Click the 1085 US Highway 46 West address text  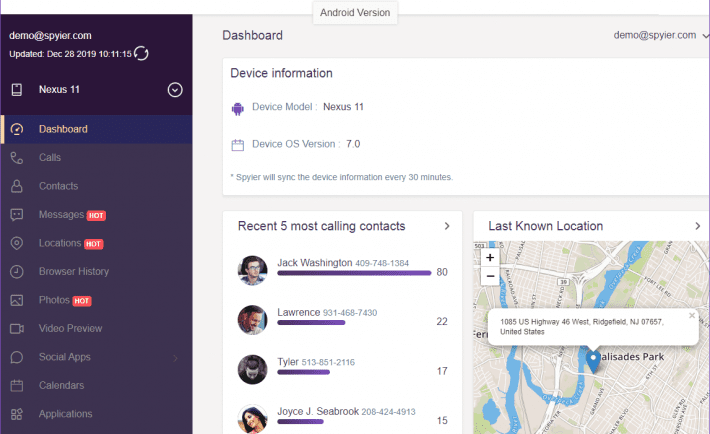point(582,327)
